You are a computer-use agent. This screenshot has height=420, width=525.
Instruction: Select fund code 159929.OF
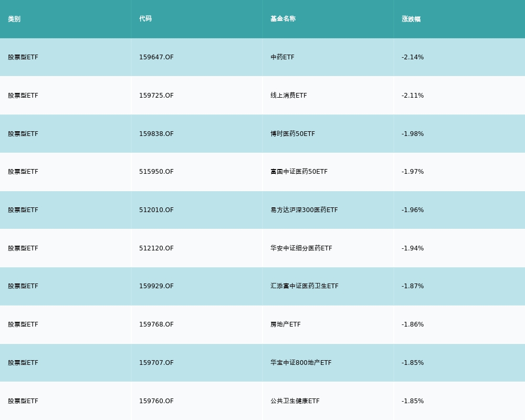click(156, 286)
